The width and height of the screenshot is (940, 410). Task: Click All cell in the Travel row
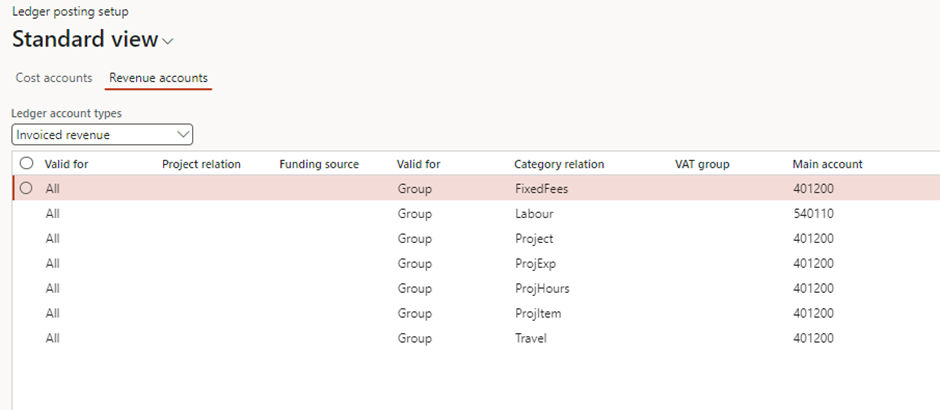52,338
